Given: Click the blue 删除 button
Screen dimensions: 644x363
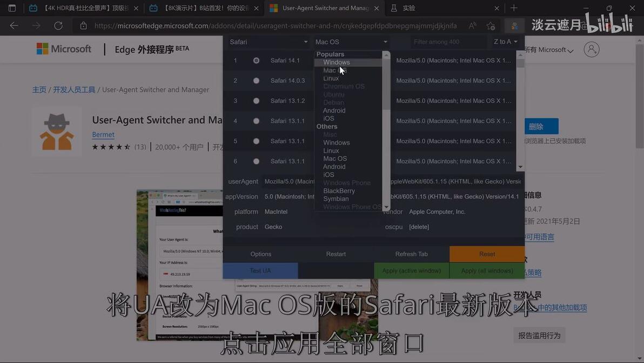Looking at the screenshot, I should click(541, 127).
